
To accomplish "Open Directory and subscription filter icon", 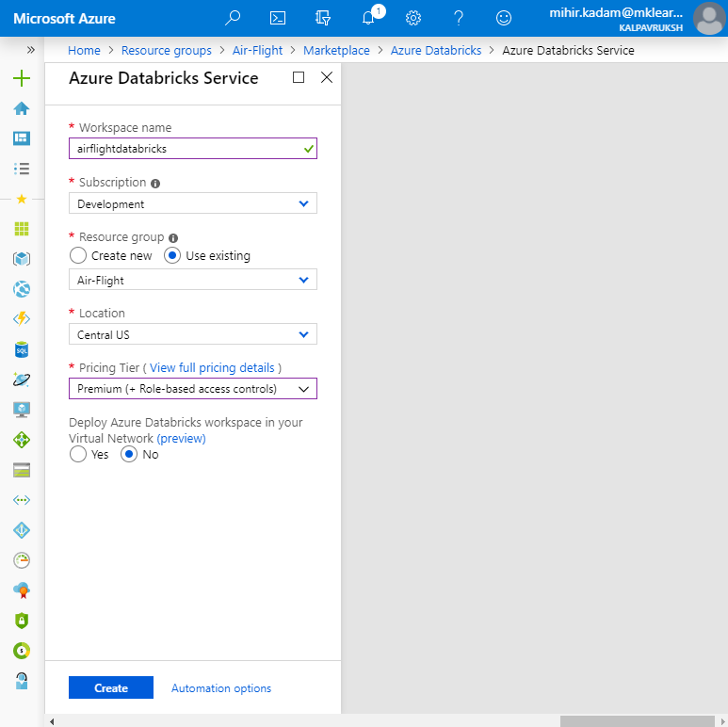I will (323, 18).
